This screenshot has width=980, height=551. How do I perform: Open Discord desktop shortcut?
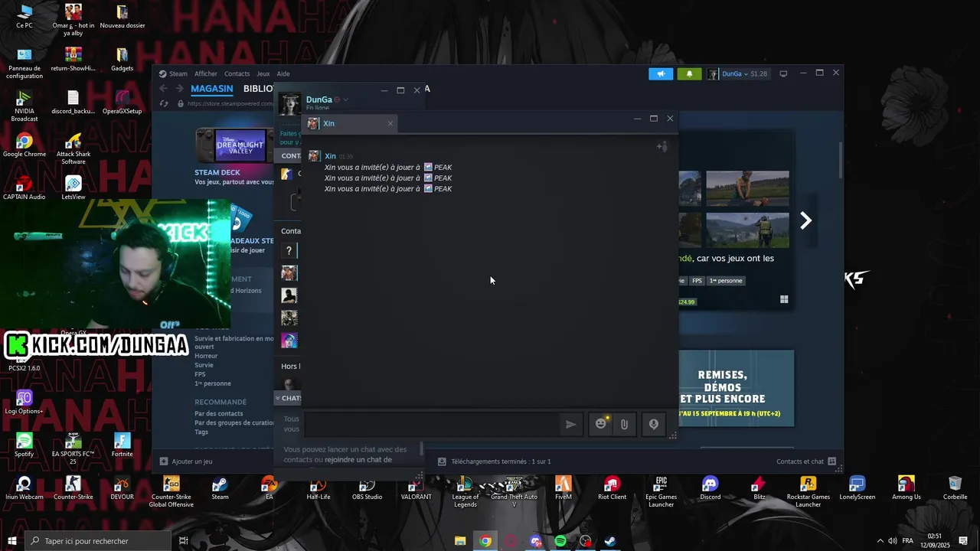coord(710,487)
